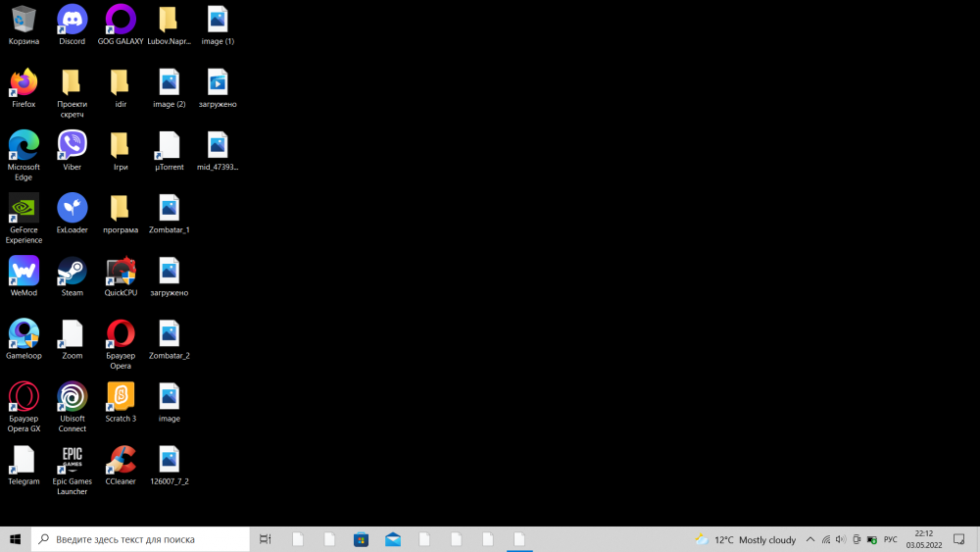
Task: Select the Lubov.Napr... folder
Action: (169, 25)
